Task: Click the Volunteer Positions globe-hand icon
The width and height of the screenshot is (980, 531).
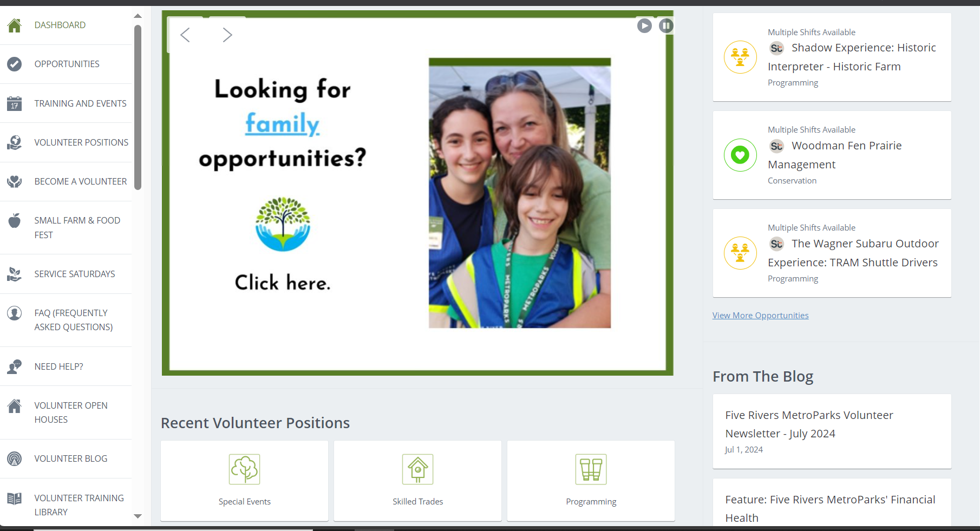Action: click(15, 142)
